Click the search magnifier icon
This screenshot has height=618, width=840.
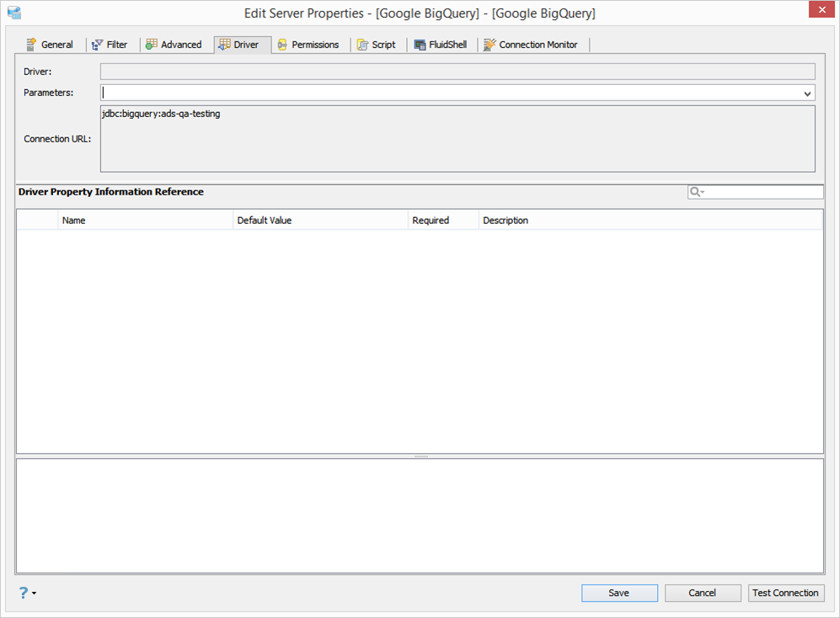pyautogui.click(x=695, y=192)
